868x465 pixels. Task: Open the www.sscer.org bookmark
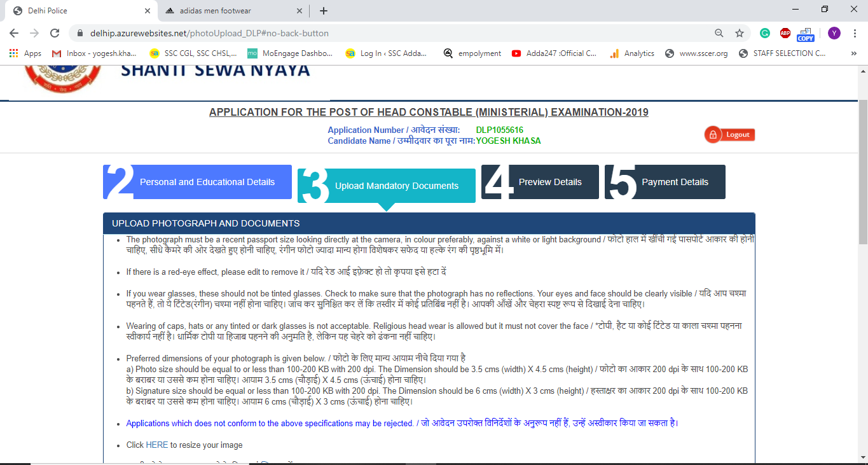click(696, 53)
